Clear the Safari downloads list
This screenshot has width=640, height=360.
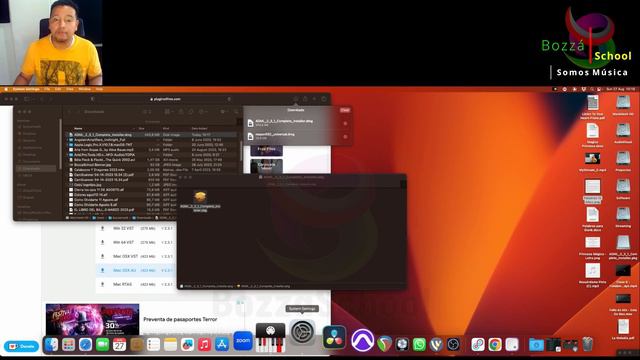(x=345, y=110)
